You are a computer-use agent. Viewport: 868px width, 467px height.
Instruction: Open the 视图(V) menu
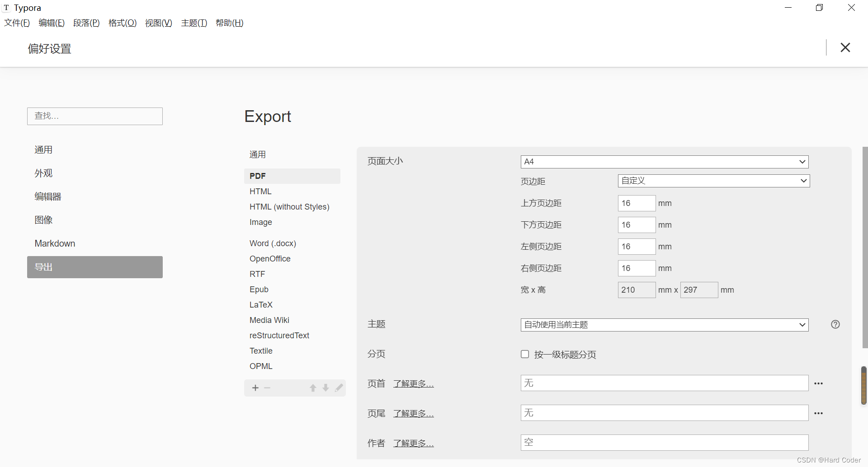tap(159, 23)
